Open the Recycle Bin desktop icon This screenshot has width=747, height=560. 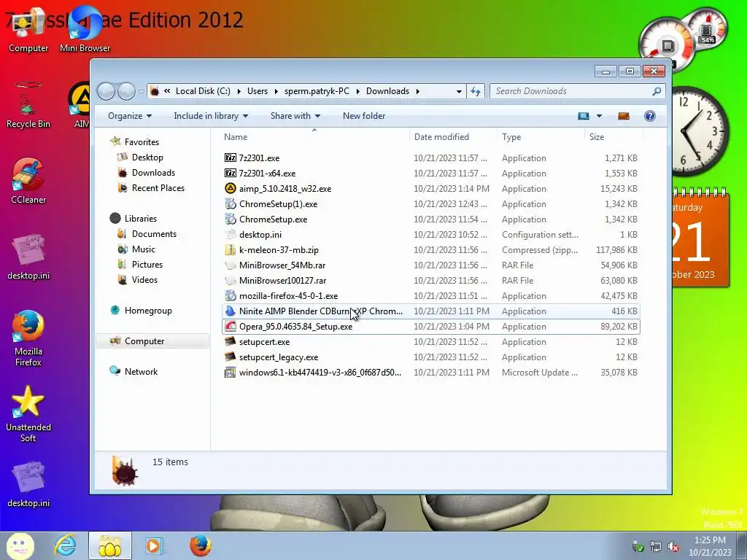pyautogui.click(x=28, y=105)
